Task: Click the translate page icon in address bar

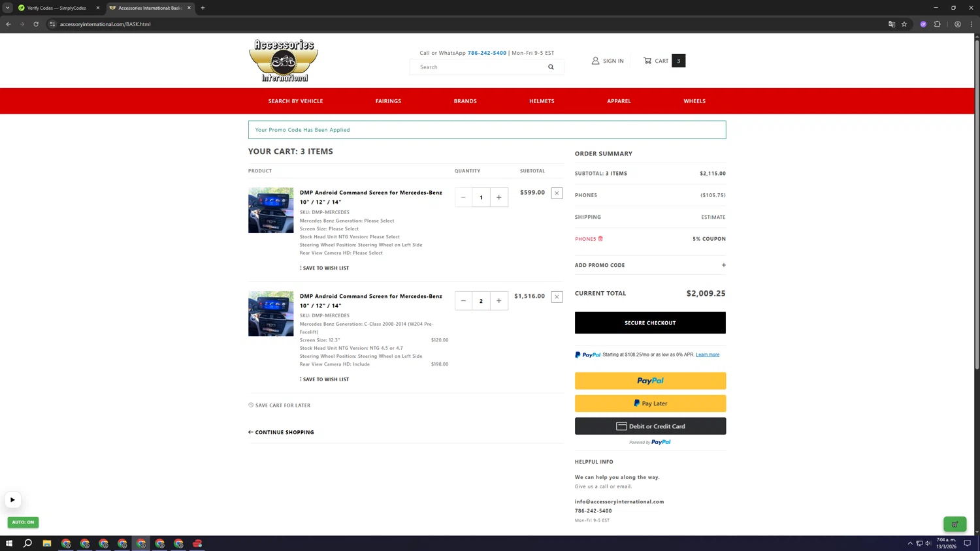Action: click(892, 24)
